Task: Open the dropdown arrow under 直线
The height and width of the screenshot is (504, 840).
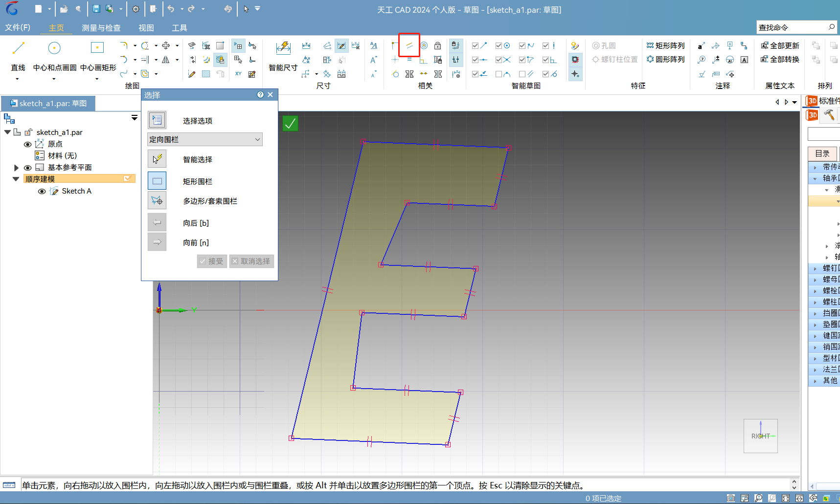Action: click(18, 79)
